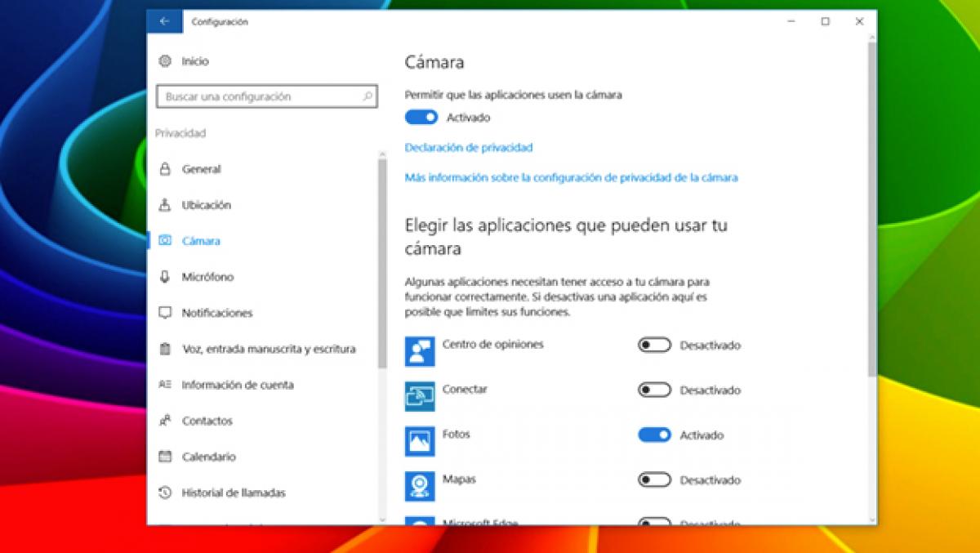Click the sidebar scroll down arrow
The image size is (980, 553).
pos(381,520)
